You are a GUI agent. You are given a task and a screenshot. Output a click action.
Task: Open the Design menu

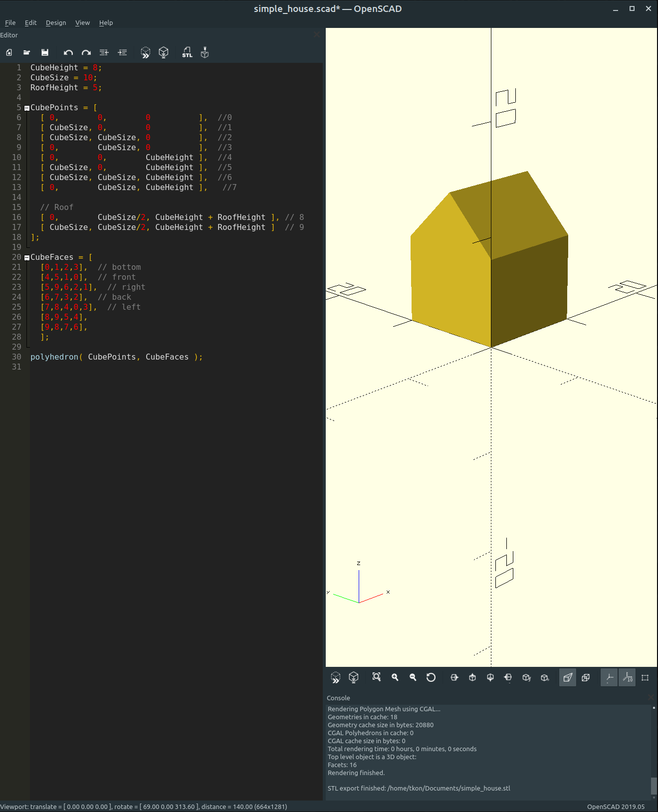tap(56, 23)
